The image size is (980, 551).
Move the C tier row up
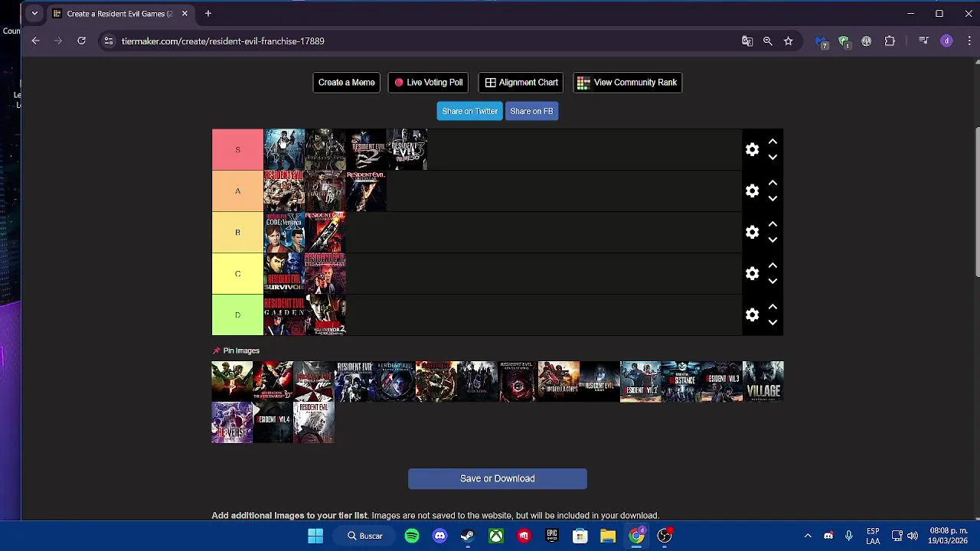[773, 266]
